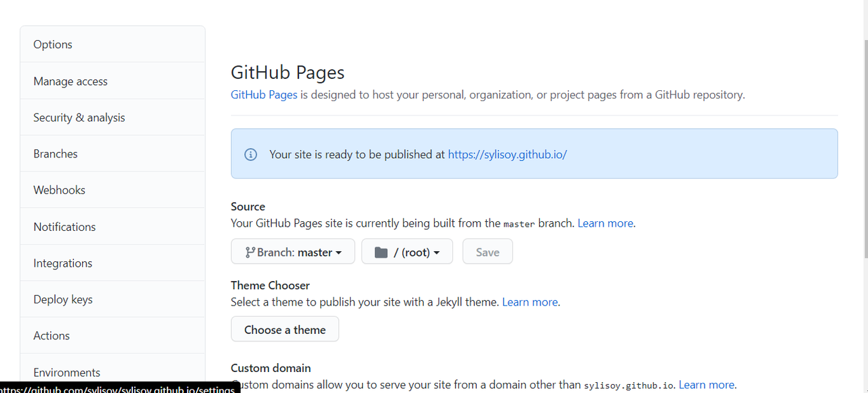Go to Manage access settings

(x=113, y=81)
